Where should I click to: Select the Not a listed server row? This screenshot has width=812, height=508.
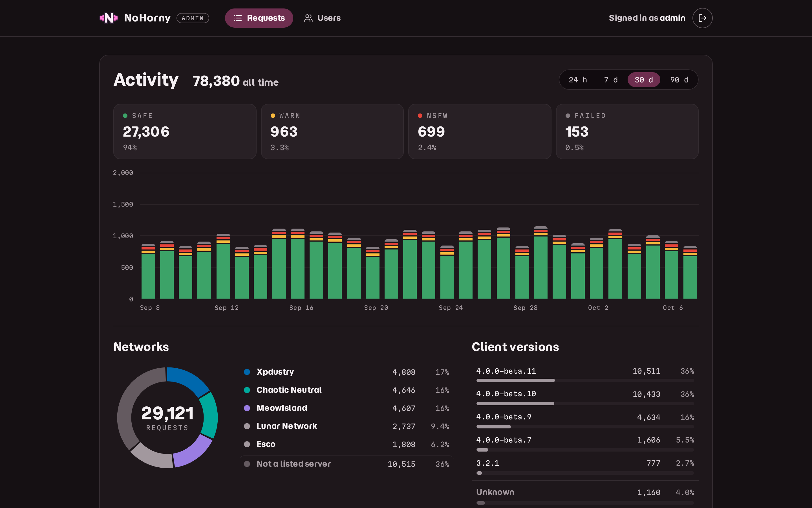click(347, 464)
